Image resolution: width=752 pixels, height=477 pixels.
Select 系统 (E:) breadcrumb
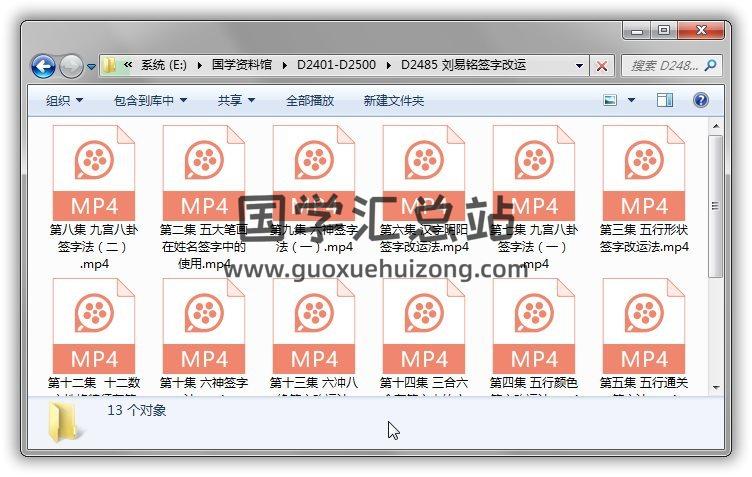click(164, 65)
